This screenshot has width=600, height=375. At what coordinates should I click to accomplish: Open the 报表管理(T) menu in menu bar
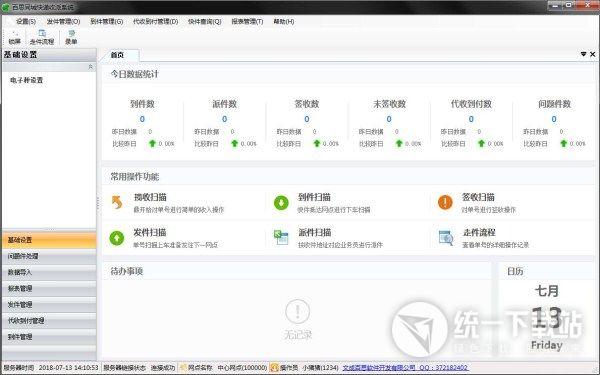247,21
